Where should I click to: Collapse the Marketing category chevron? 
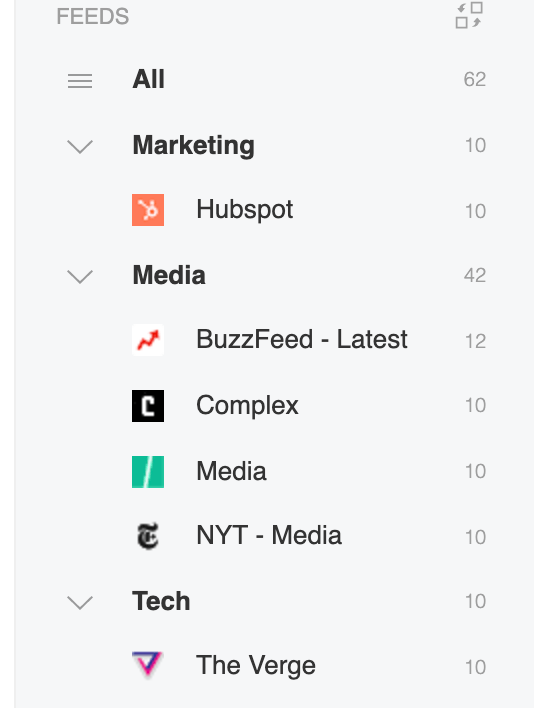[80, 146]
